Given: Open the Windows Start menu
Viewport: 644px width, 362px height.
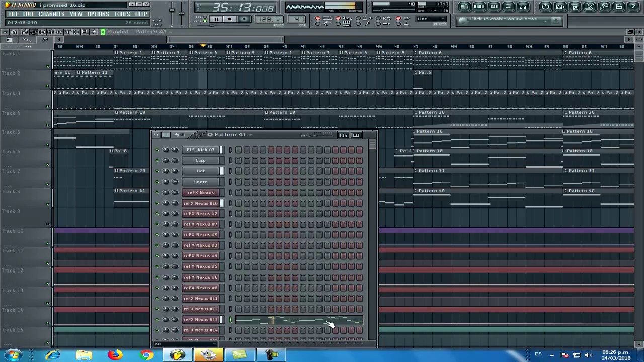Looking at the screenshot, I should [13, 355].
